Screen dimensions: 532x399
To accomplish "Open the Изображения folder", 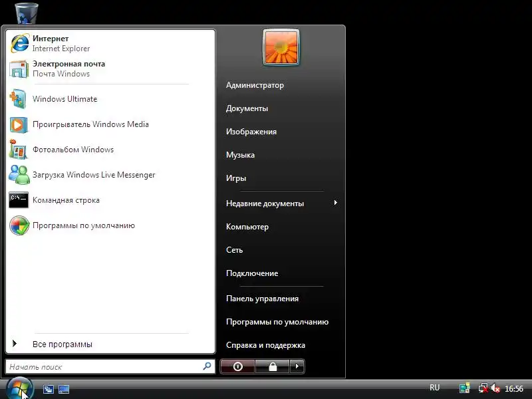I will (251, 132).
